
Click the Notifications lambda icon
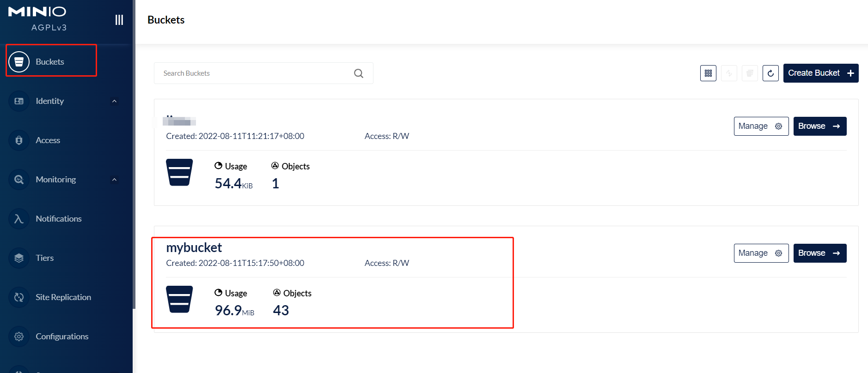[x=19, y=219]
